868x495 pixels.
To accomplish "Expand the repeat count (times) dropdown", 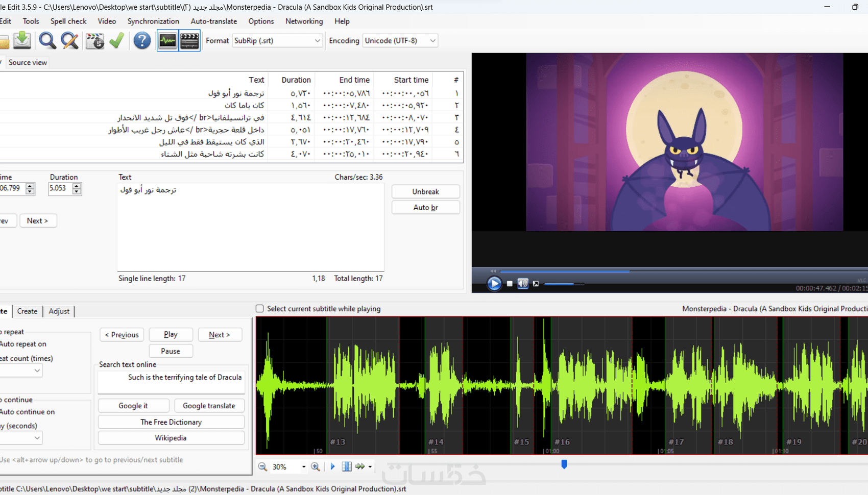I will click(37, 370).
